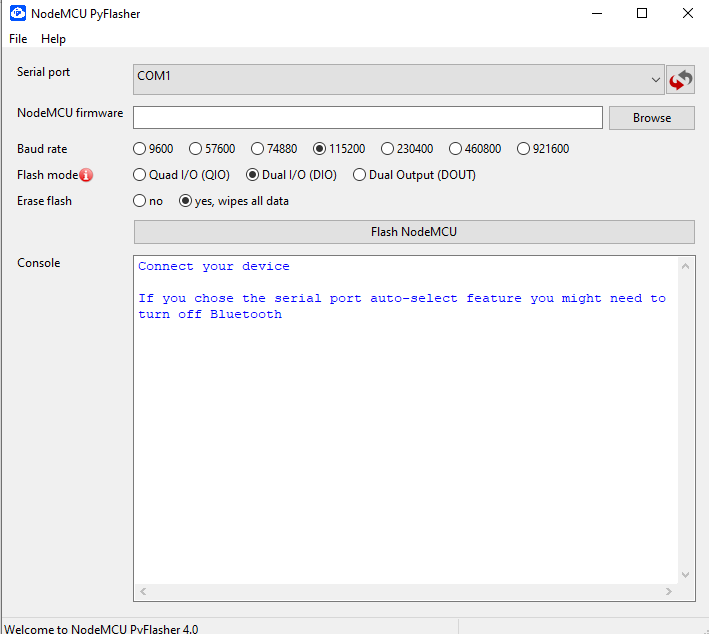Open the File menu
Viewport: 709px width, 634px height.
tap(18, 39)
